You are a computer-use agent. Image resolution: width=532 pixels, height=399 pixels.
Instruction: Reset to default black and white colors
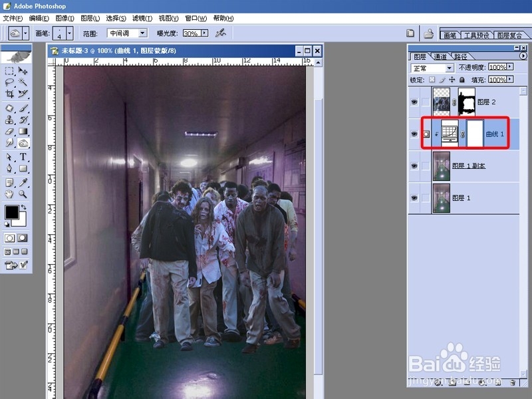pyautogui.click(x=7, y=224)
